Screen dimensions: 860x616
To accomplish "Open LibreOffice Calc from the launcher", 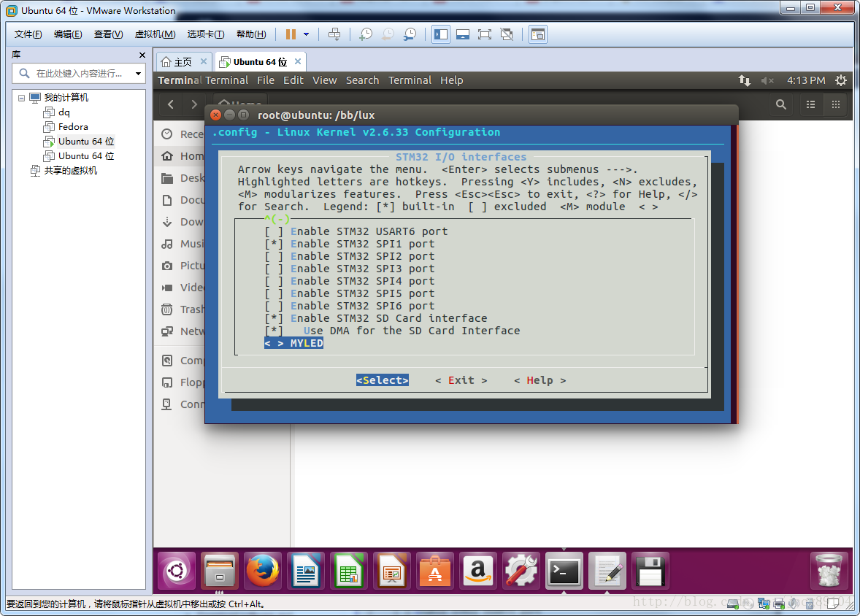I will (349, 571).
